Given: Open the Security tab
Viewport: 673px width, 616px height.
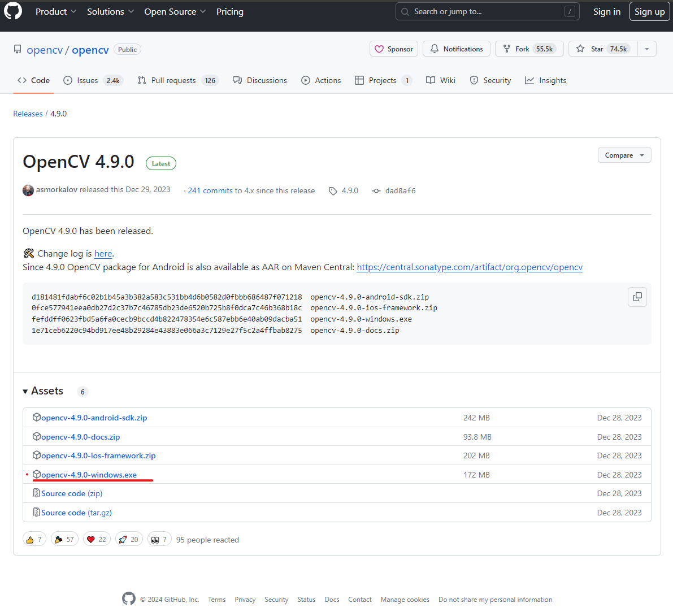Looking at the screenshot, I should (490, 80).
